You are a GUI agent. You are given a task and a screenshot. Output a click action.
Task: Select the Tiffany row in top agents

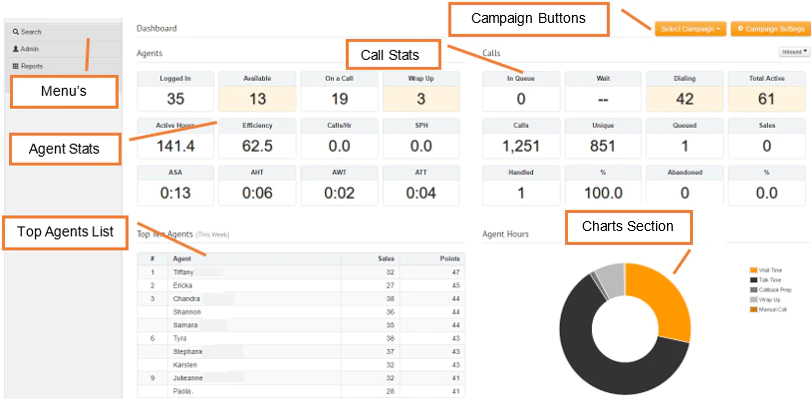click(x=301, y=272)
